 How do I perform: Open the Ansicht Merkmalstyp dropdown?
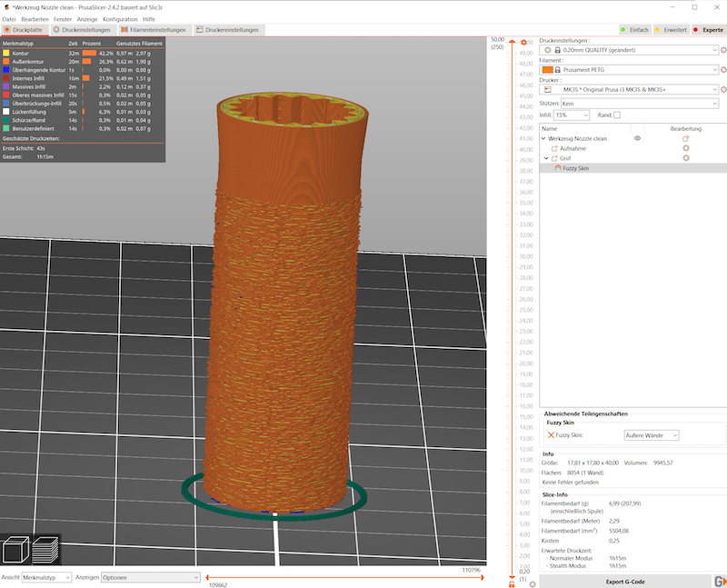click(46, 577)
